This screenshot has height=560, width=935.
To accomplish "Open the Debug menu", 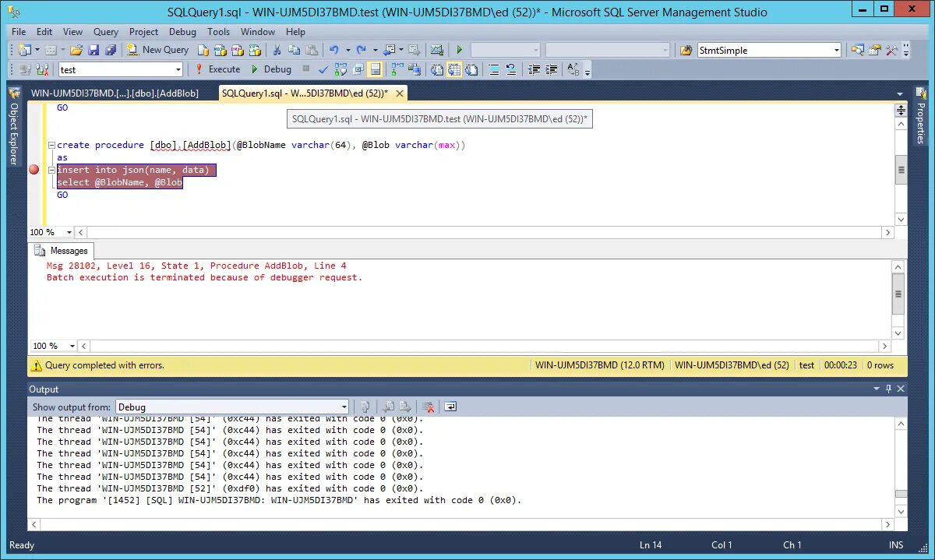I will [x=182, y=32].
